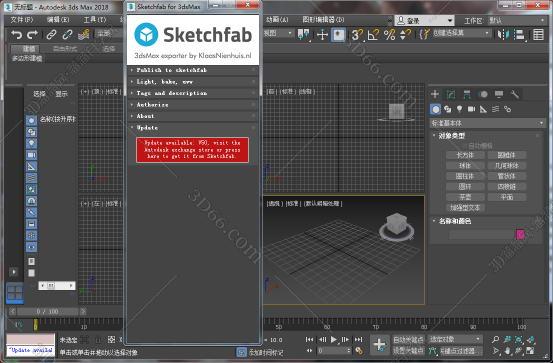Open the Display panel tab
Viewport: 553px width, 363px height.
click(499, 94)
